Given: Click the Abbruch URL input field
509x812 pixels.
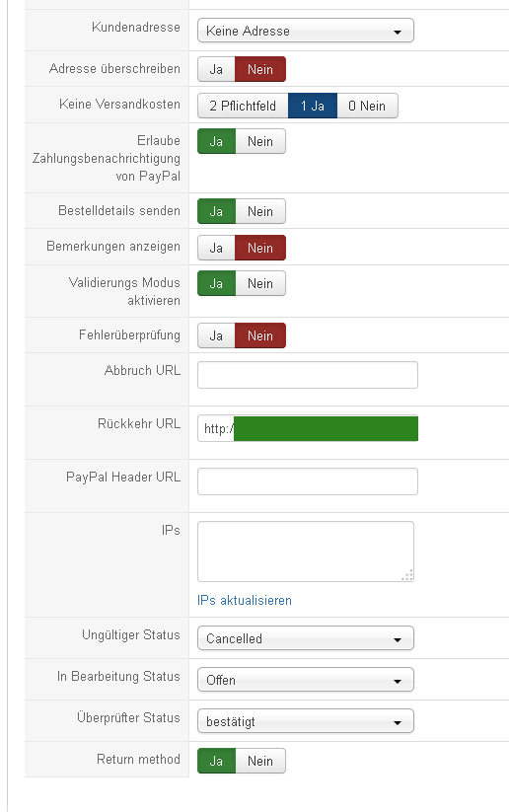Looking at the screenshot, I should coord(308,375).
